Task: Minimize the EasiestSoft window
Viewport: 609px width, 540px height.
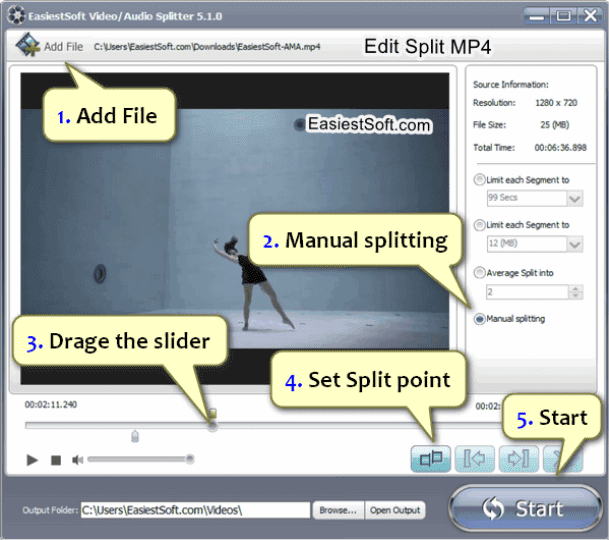Action: tap(536, 16)
